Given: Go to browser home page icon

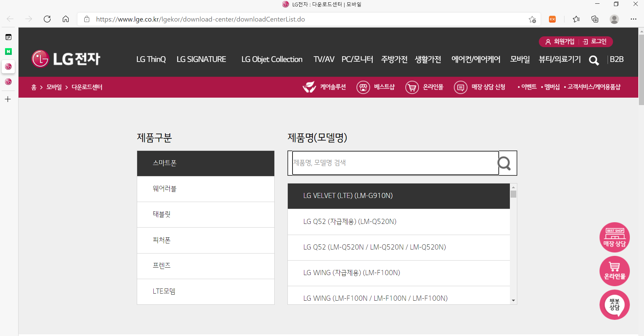Looking at the screenshot, I should click(66, 19).
